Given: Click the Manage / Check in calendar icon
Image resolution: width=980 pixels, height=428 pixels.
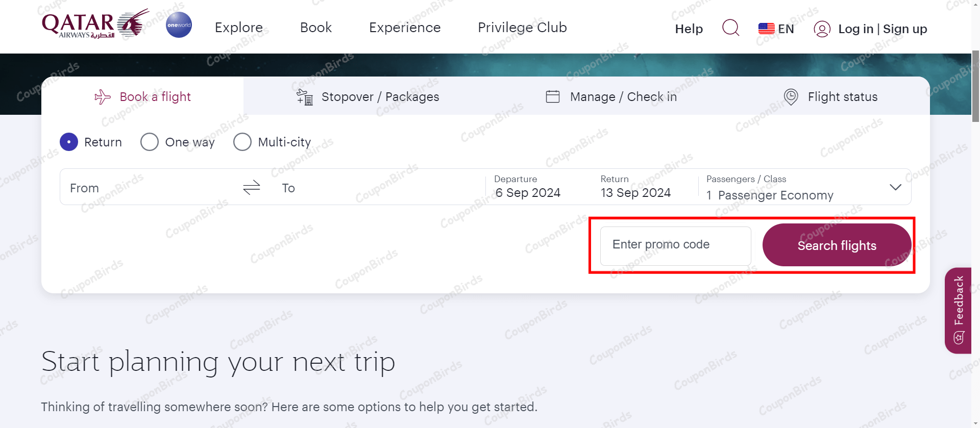Looking at the screenshot, I should point(553,96).
